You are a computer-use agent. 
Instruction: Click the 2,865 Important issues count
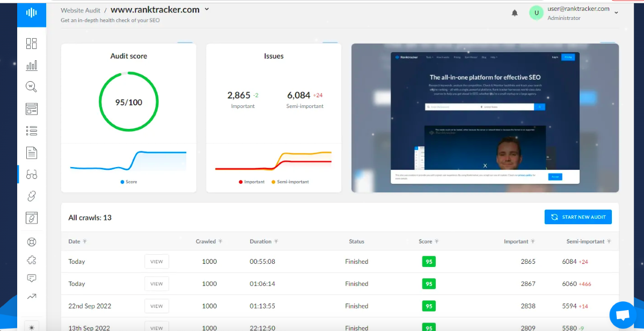[x=239, y=95]
